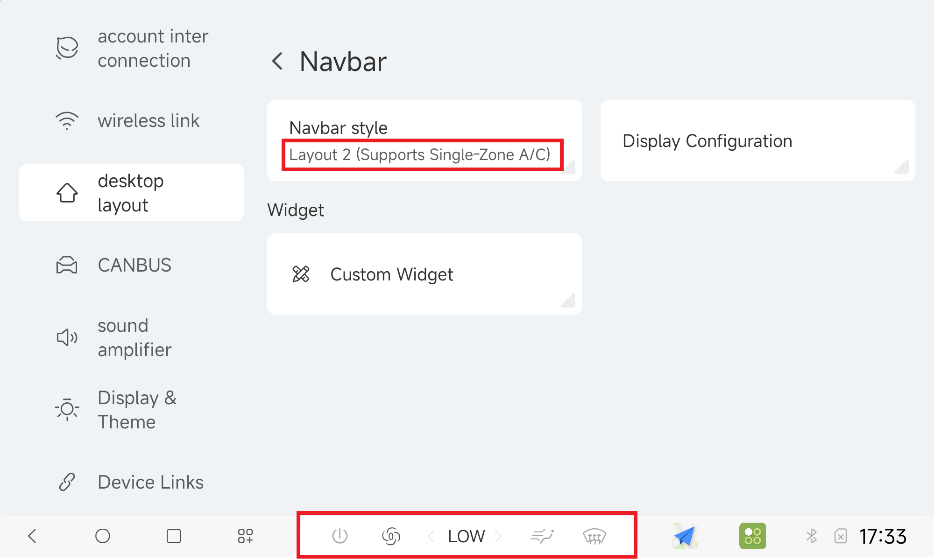Launch the green four-circle app
The height and width of the screenshot is (560, 934).
(752, 536)
